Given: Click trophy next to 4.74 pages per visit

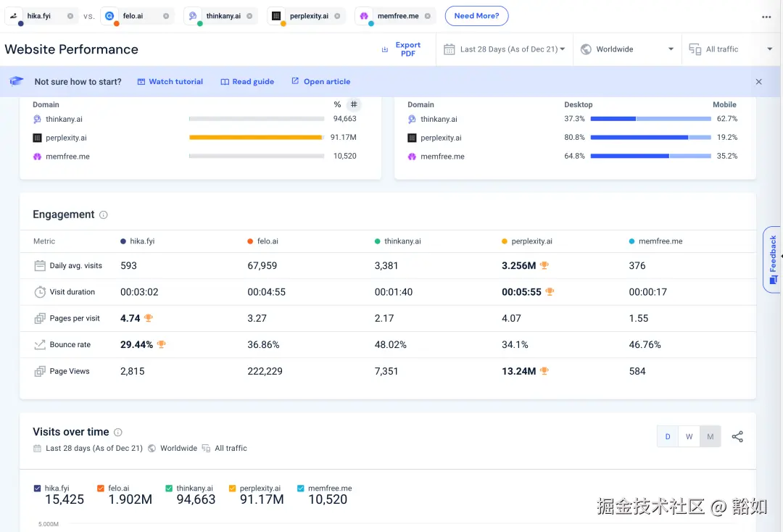Looking at the screenshot, I should pyautogui.click(x=149, y=318).
